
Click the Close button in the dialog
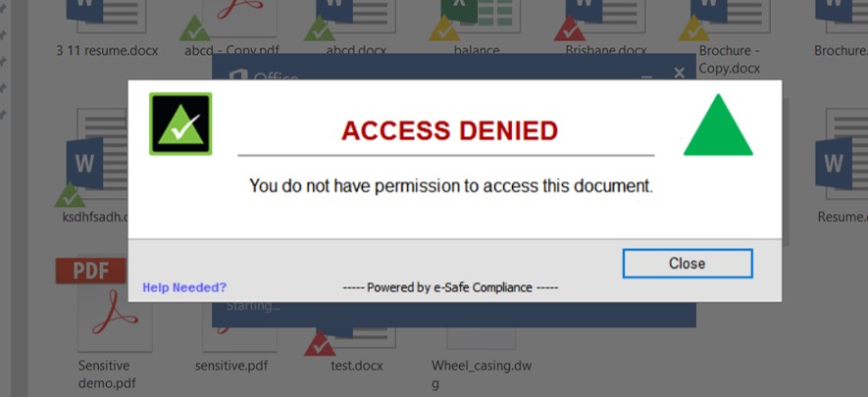click(x=687, y=264)
